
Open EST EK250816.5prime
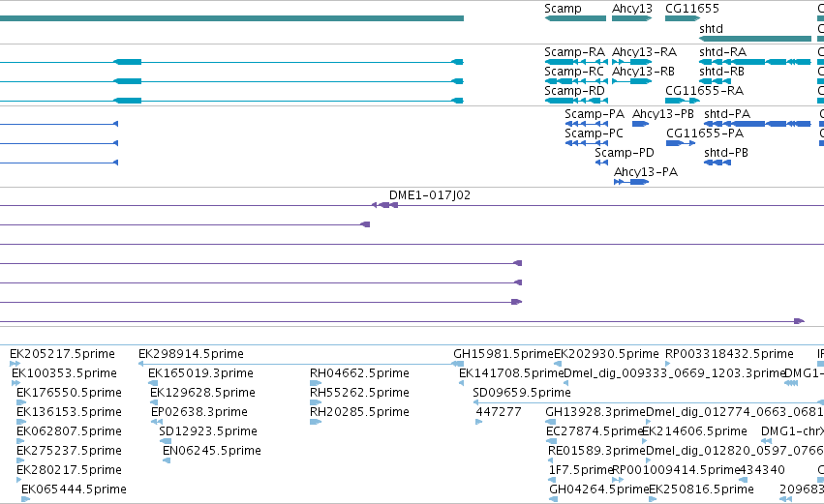pos(702,489)
